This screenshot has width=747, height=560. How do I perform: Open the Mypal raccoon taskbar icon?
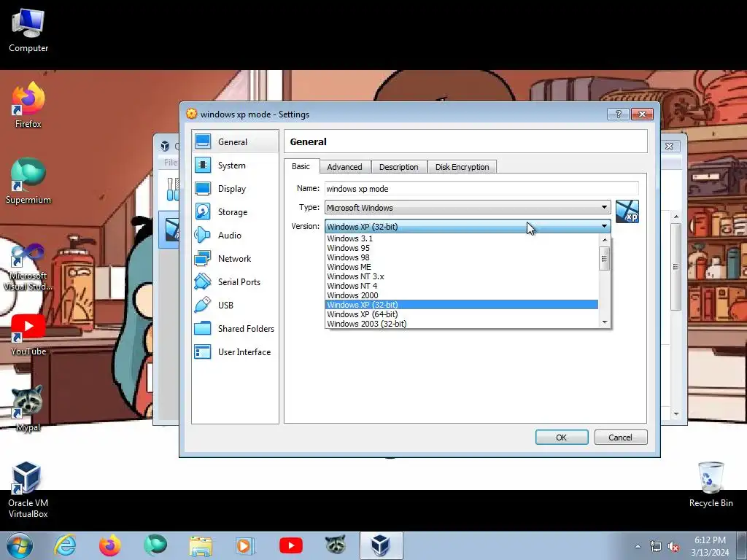click(x=336, y=545)
